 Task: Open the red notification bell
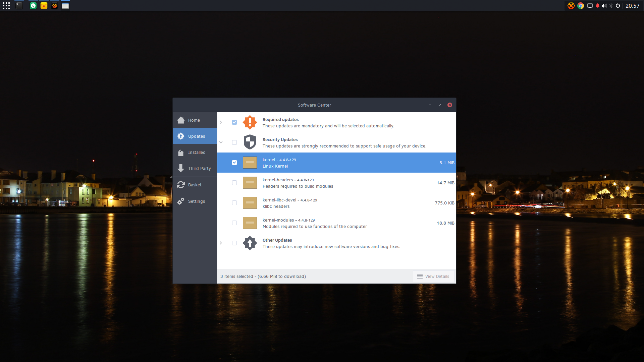tap(598, 6)
